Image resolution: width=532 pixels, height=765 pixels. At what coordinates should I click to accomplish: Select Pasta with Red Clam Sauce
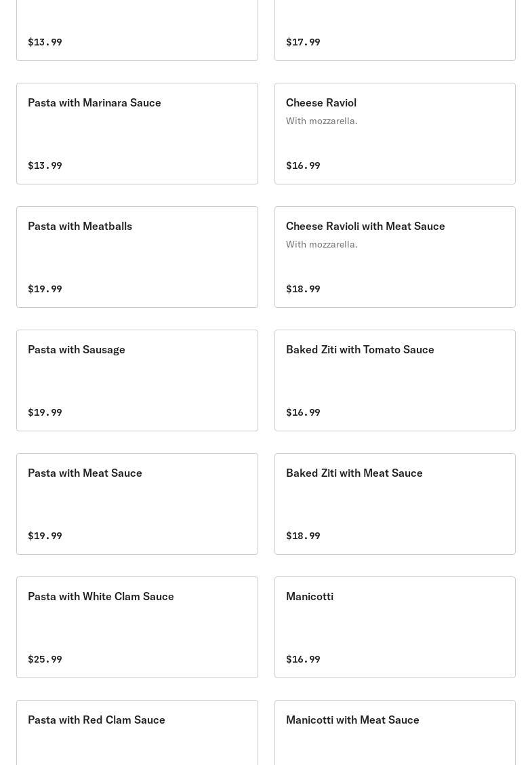pos(137,732)
